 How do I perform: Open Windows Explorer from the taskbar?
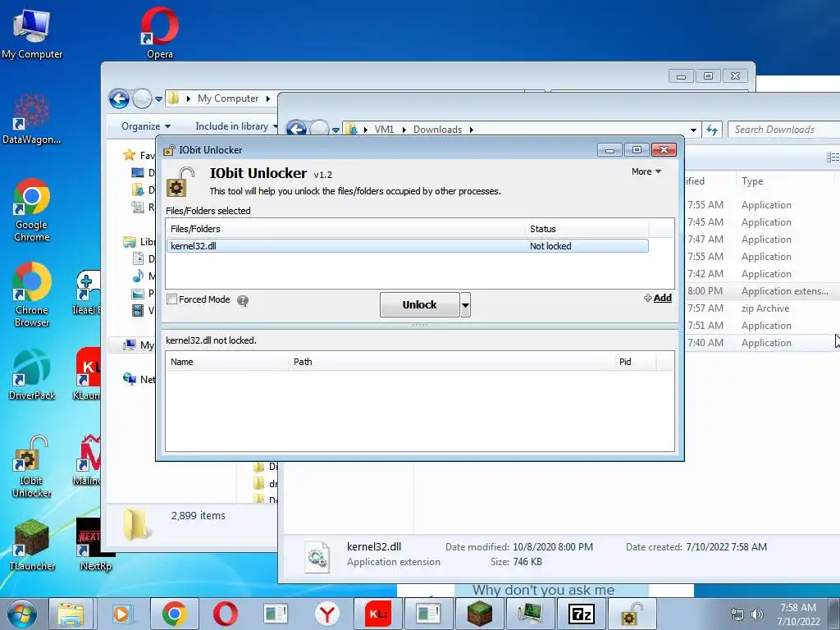71,614
